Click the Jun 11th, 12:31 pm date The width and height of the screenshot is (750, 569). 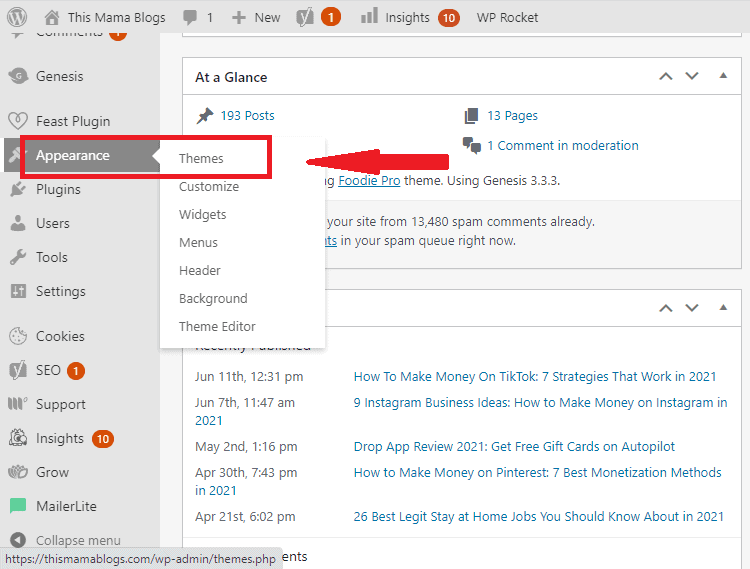tap(249, 377)
